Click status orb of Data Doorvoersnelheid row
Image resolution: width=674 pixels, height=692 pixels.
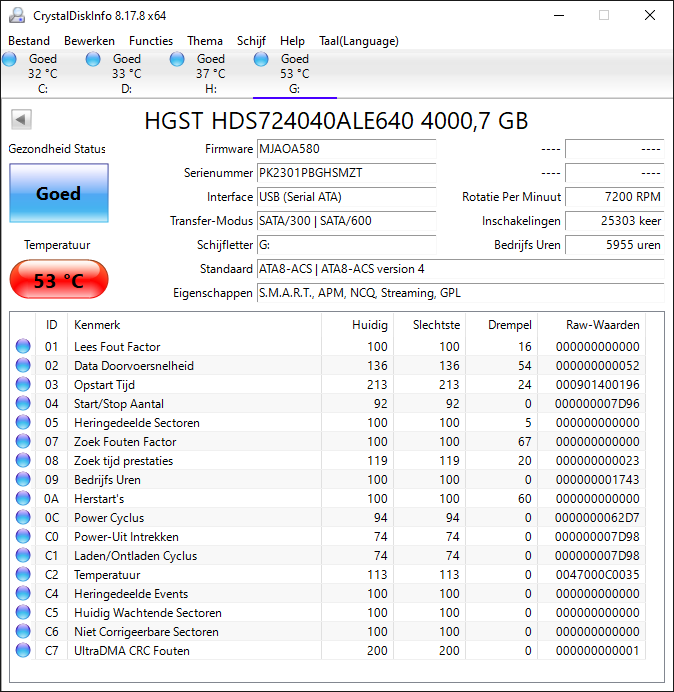point(23,365)
